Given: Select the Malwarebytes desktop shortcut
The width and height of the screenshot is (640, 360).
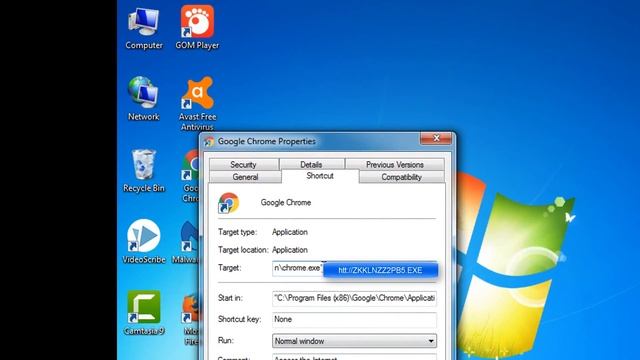Looking at the screenshot, I should tap(186, 242).
